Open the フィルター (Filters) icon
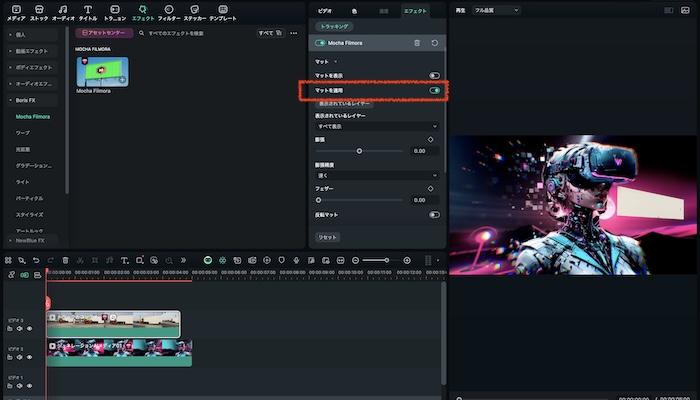This screenshot has height=400, width=700. [168, 10]
